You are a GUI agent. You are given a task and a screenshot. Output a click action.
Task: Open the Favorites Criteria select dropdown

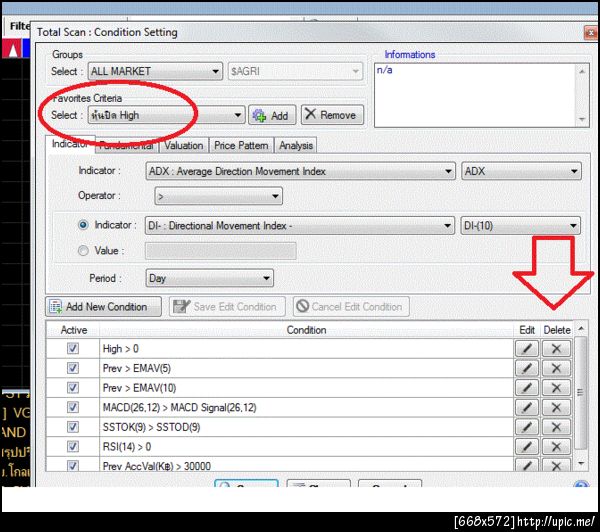click(166, 115)
